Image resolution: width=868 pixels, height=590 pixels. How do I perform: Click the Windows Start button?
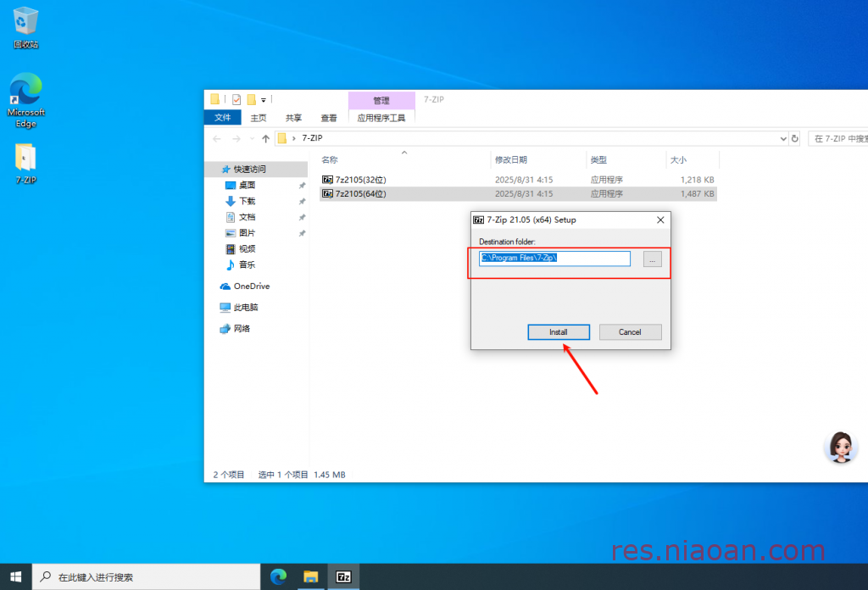coord(15,576)
